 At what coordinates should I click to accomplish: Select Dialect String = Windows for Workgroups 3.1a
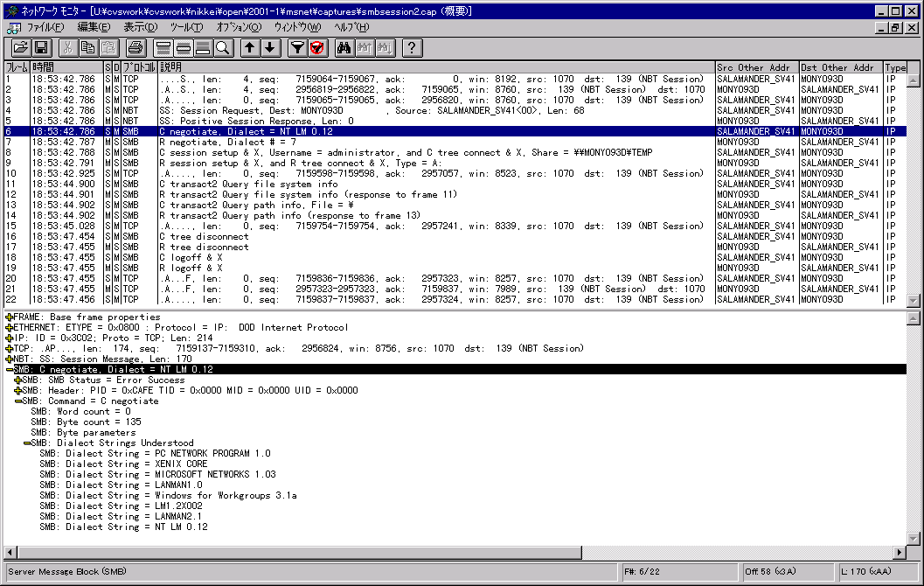click(x=169, y=496)
